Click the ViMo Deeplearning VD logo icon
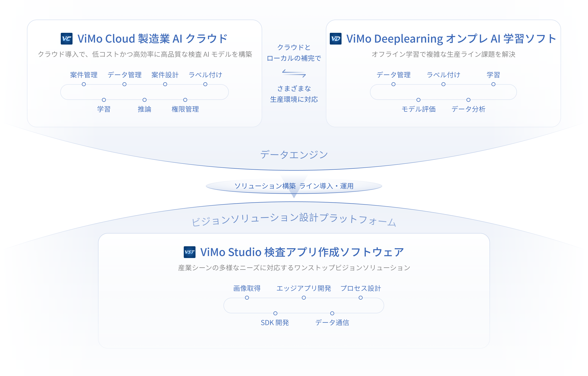588x376 pixels. click(x=335, y=39)
